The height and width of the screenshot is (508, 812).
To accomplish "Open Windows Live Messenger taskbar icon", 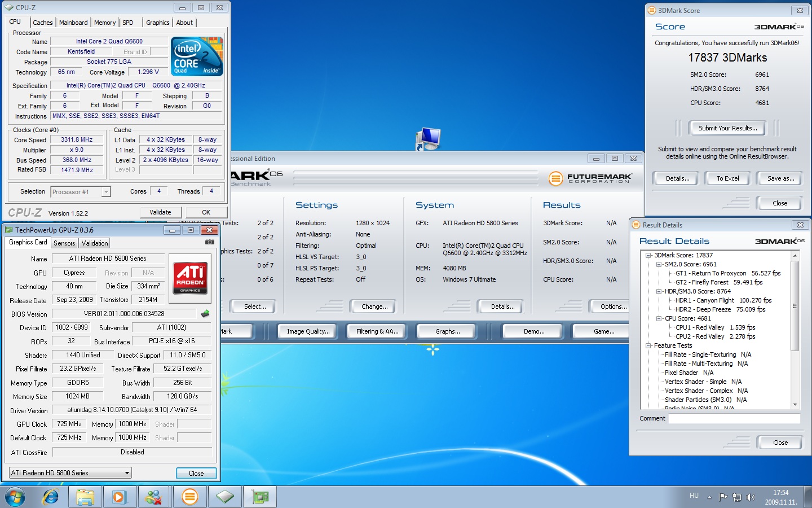I will tap(153, 497).
